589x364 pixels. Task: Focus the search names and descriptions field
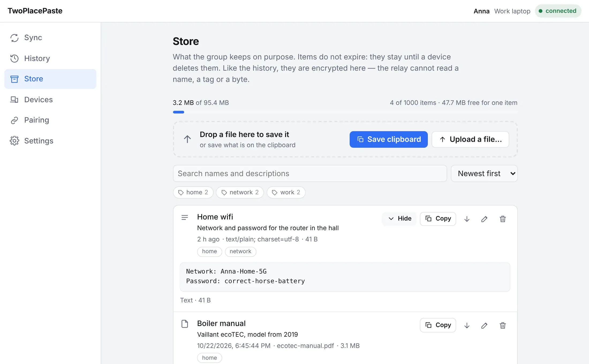310,173
